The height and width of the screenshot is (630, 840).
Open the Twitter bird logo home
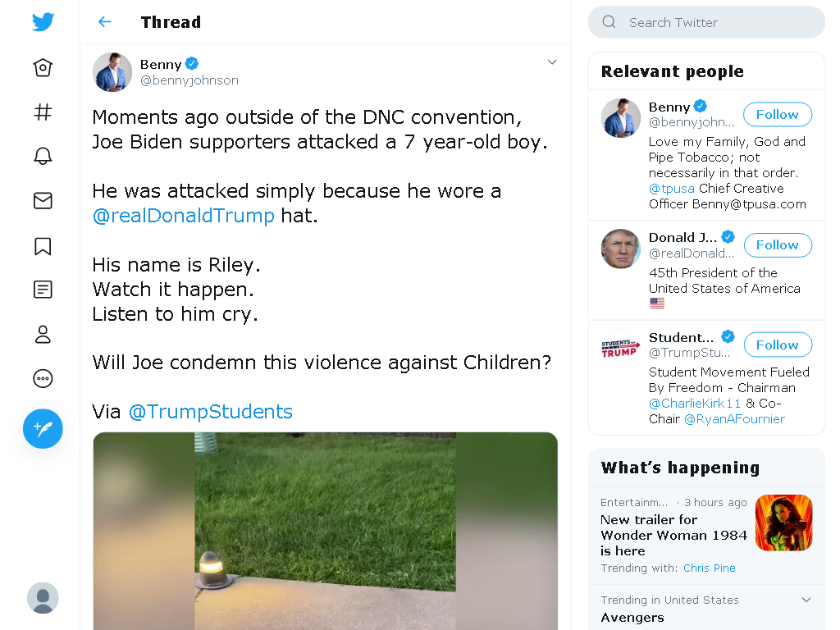pos(43,22)
